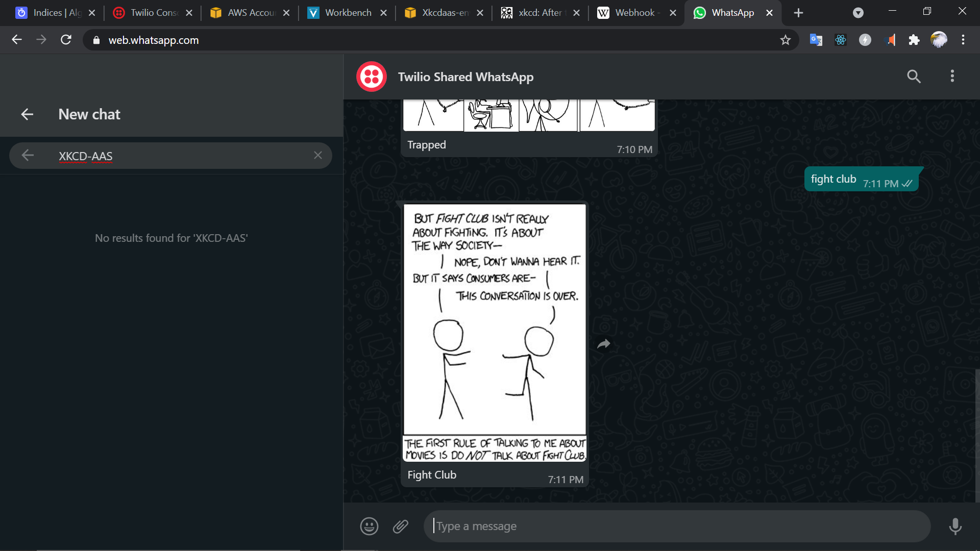Click back arrow inside search field
Screen dimensions: 980x551
(28, 155)
